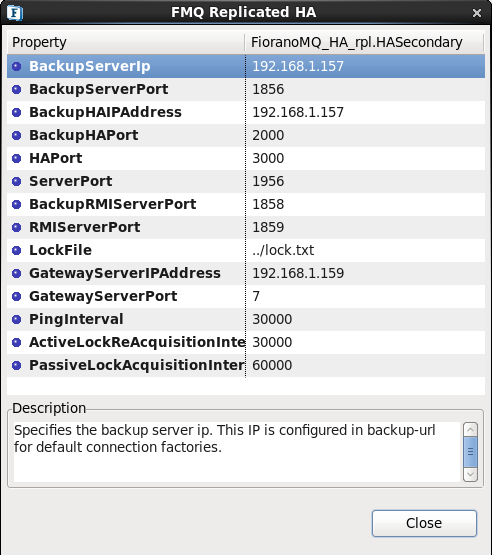Click the description scrollbar thumb
492x555 pixels.
470,452
